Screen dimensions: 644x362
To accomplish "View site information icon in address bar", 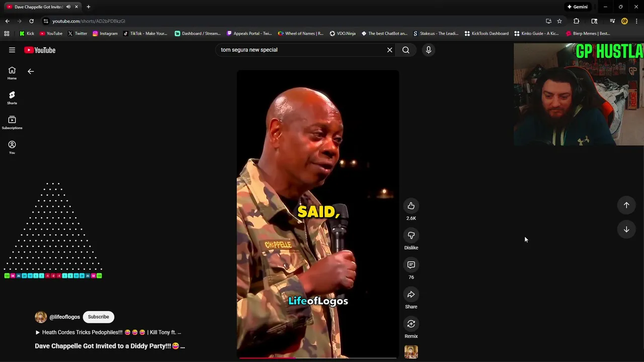I will 46,21.
